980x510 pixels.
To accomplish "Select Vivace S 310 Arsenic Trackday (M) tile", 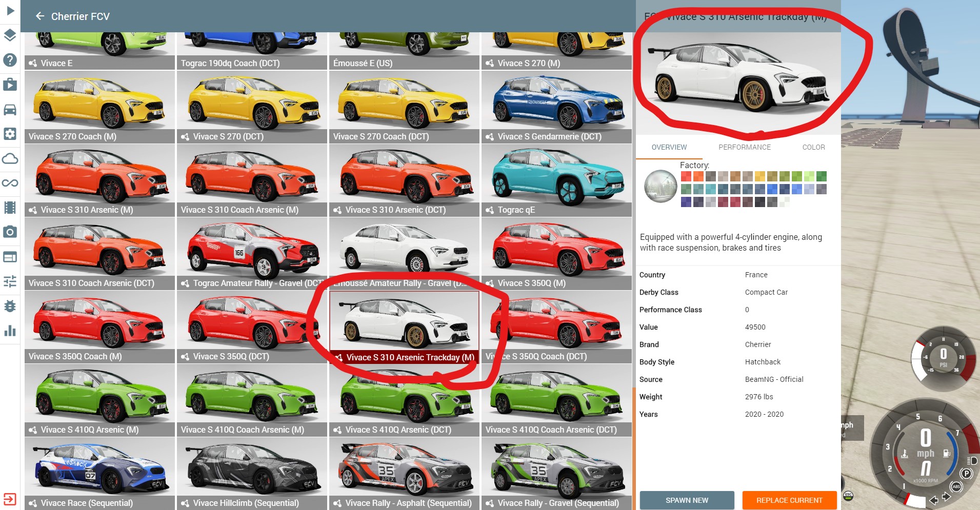I will click(x=404, y=328).
